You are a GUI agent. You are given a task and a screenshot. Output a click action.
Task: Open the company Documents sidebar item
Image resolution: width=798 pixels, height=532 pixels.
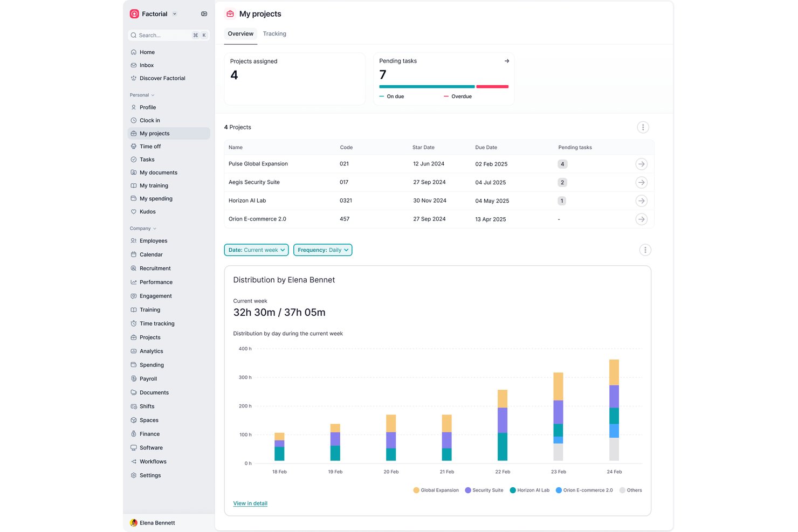(169, 392)
